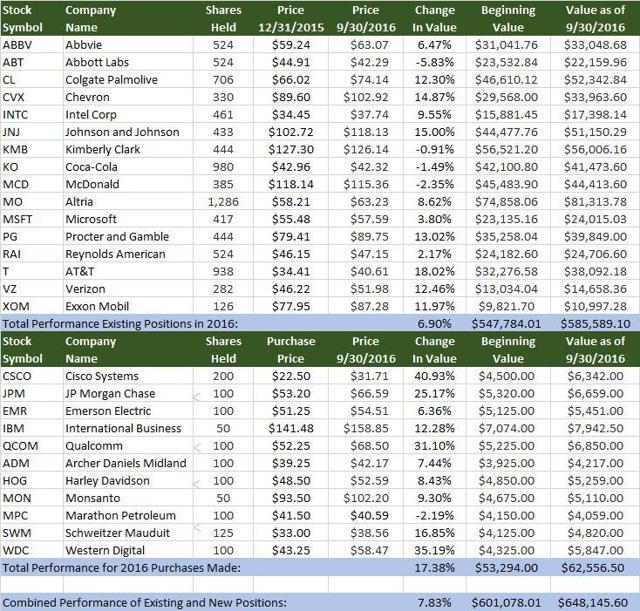Select WDC stock symbol cell
Viewport: 640px width, 611px height.
pos(32,550)
